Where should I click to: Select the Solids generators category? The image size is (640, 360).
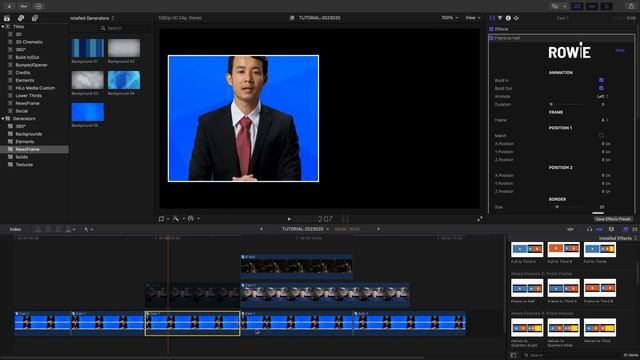[22, 157]
